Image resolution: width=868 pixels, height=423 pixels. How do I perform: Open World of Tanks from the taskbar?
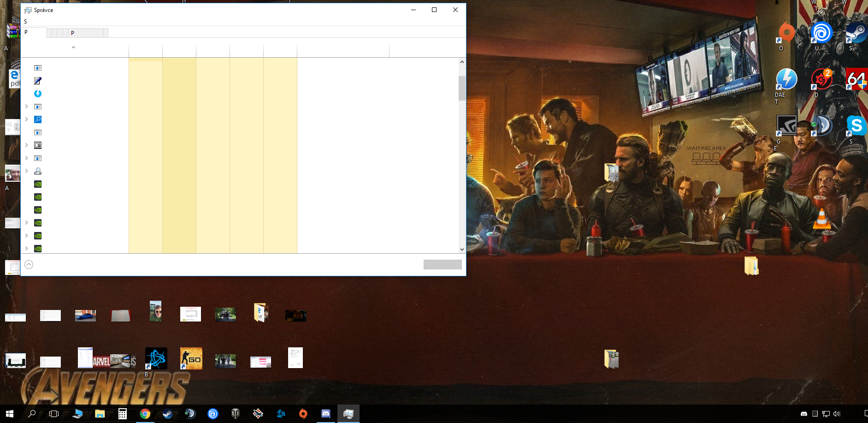point(236,414)
